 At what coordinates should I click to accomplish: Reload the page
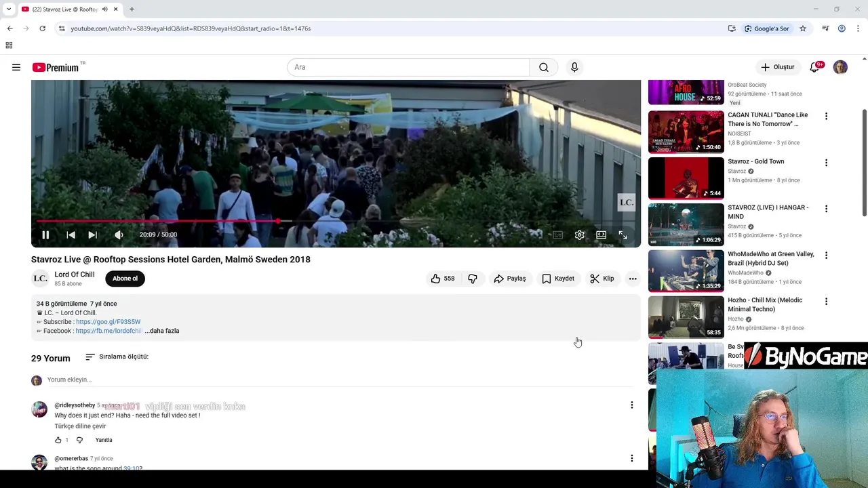point(42,28)
